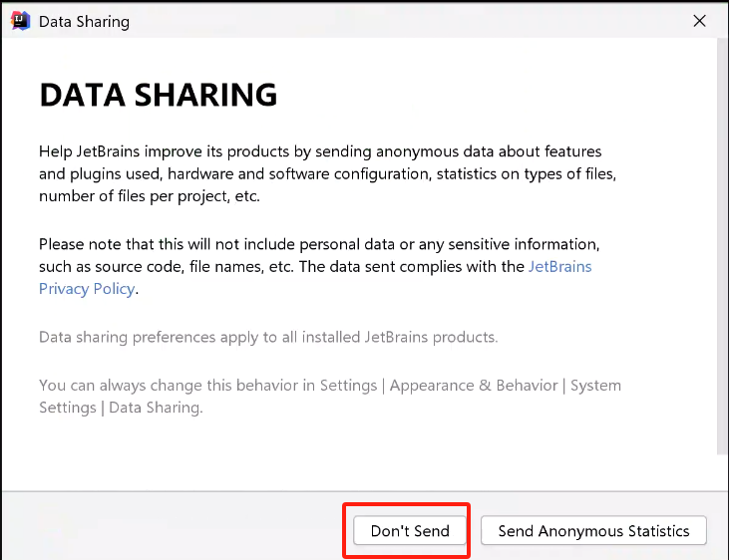
Task: Choose Send Anonymous Statistics
Action: [593, 530]
